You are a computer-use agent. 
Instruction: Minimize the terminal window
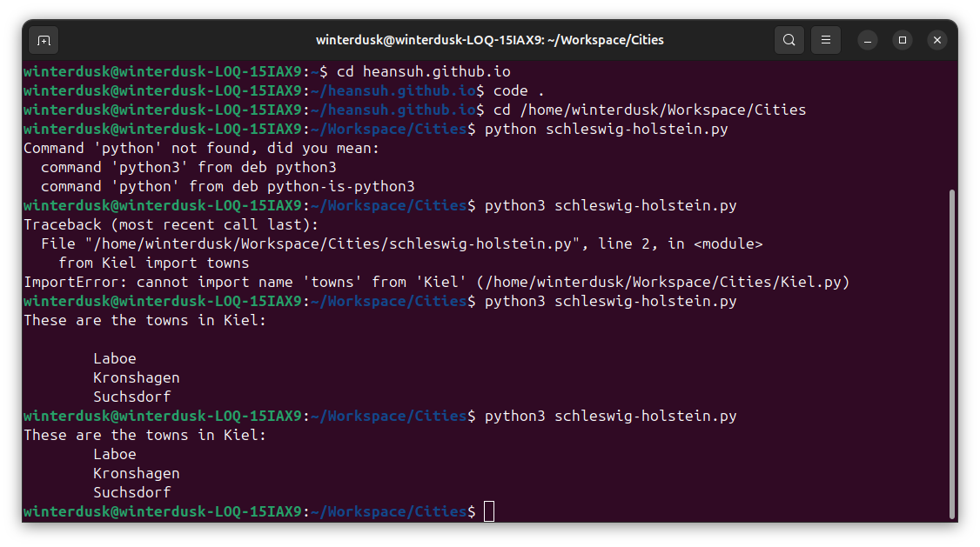point(868,41)
